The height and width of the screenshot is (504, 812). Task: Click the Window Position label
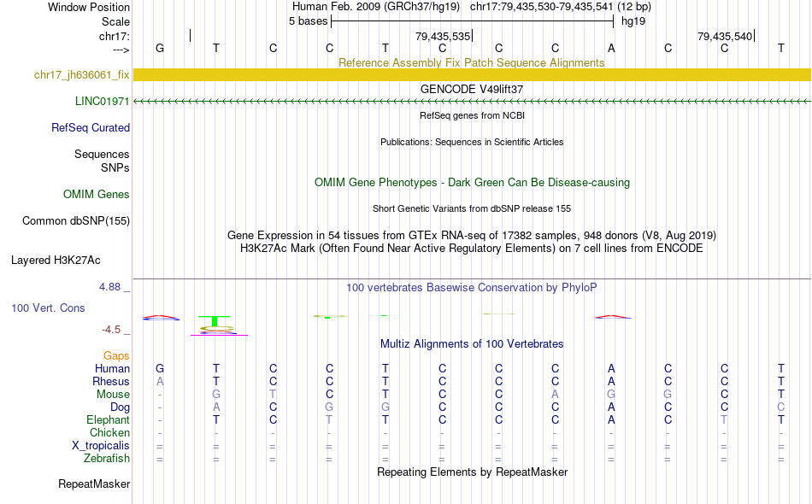point(89,7)
